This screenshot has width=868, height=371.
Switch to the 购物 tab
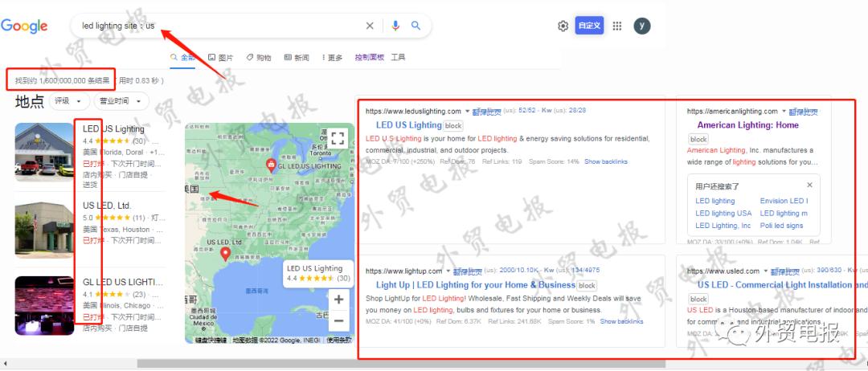[259, 58]
